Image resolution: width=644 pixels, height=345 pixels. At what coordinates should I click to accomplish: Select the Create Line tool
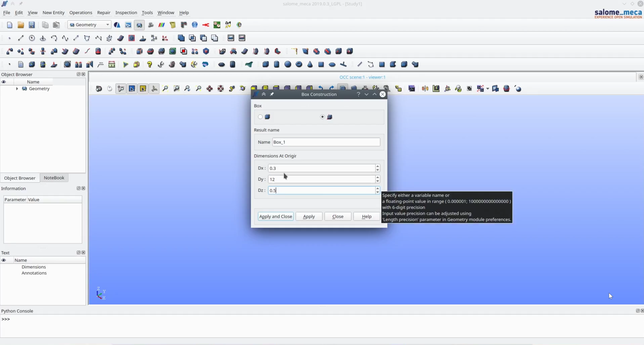[21, 38]
